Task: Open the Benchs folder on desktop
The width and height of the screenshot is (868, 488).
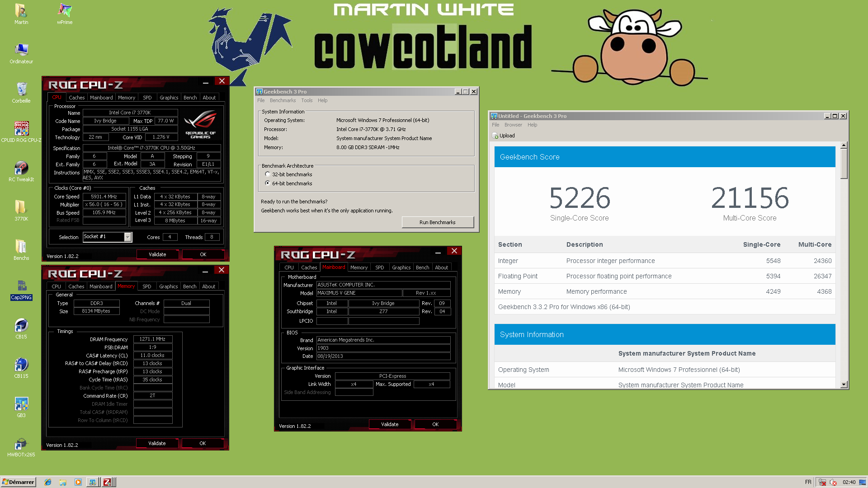Action: [x=21, y=249]
